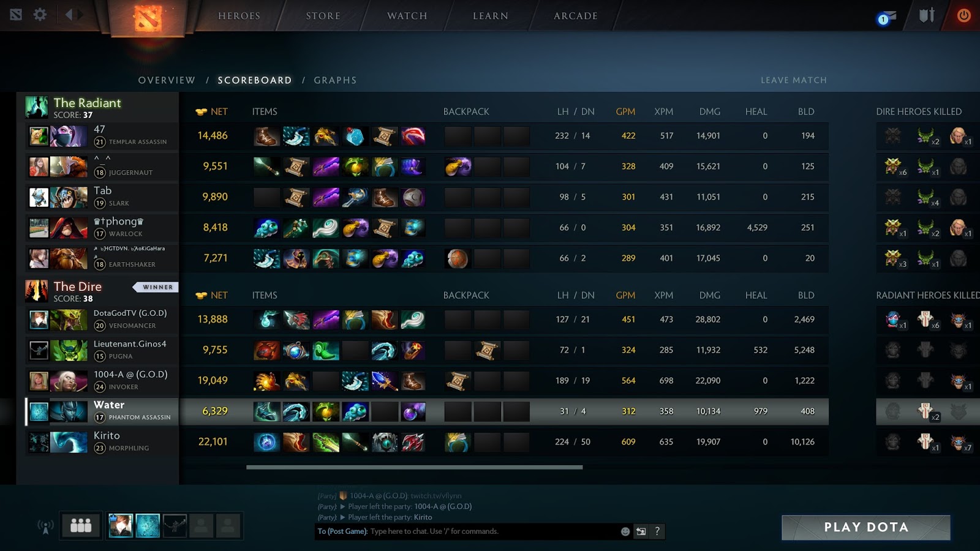
Task: Click the Dota 2 logo home button
Action: click(x=148, y=18)
